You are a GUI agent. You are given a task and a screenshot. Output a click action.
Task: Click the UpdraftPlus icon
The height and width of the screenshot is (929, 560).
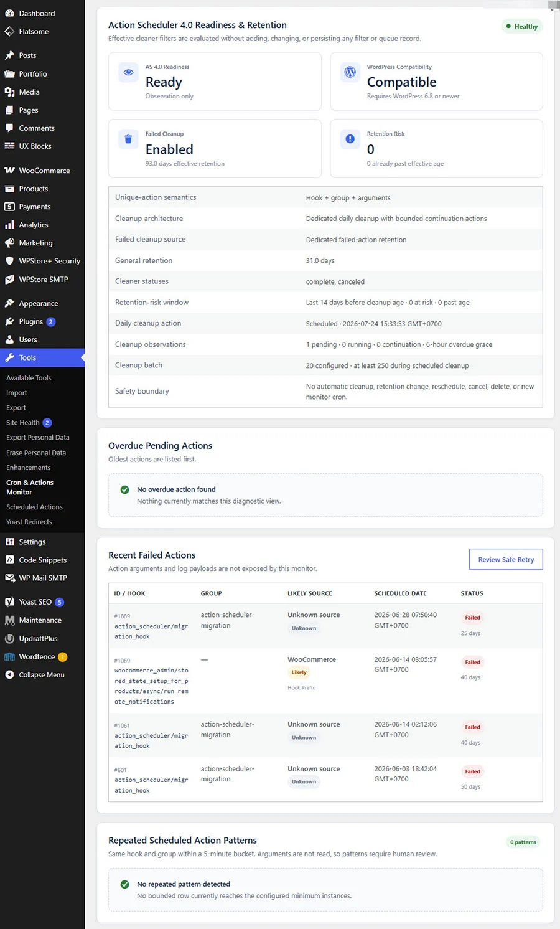point(9,638)
